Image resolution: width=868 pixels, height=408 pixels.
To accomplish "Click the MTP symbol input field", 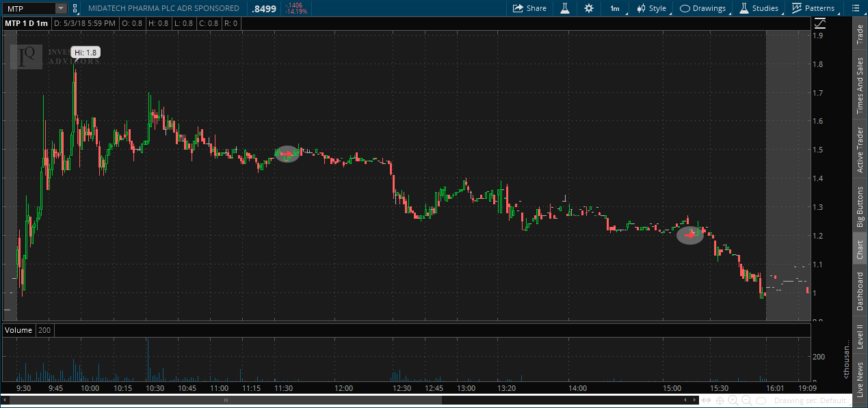I will (27, 8).
